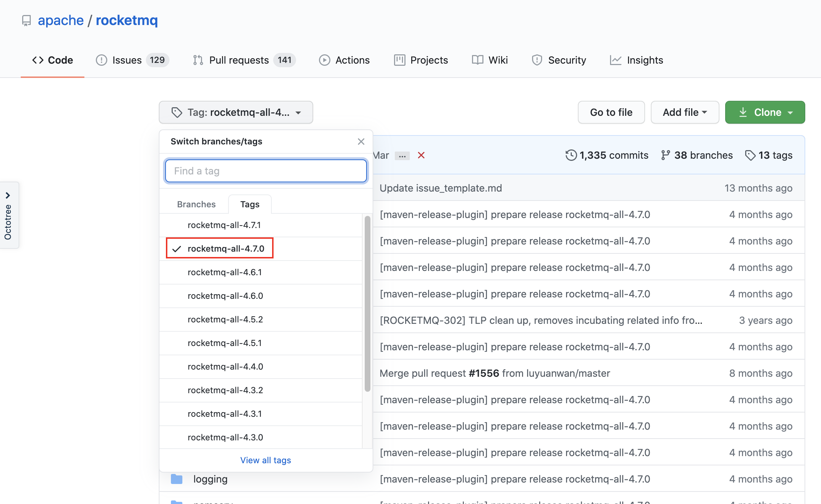Image resolution: width=821 pixels, height=504 pixels.
Task: Click the repository book icon beside apache
Action: [26, 21]
